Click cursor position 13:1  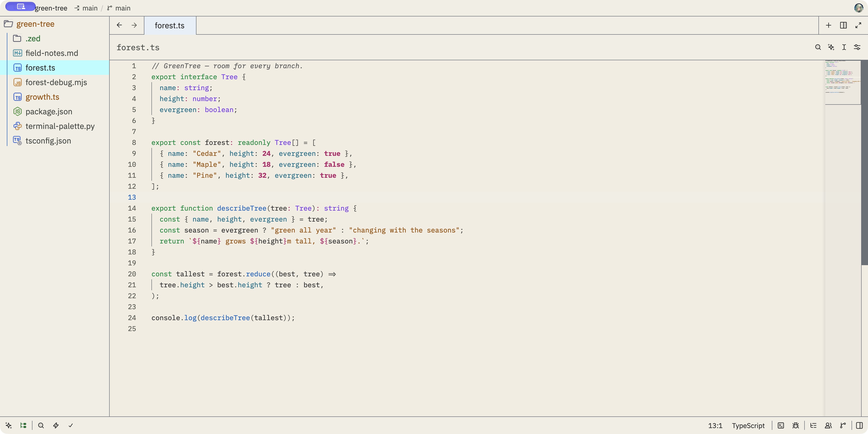[x=715, y=426]
